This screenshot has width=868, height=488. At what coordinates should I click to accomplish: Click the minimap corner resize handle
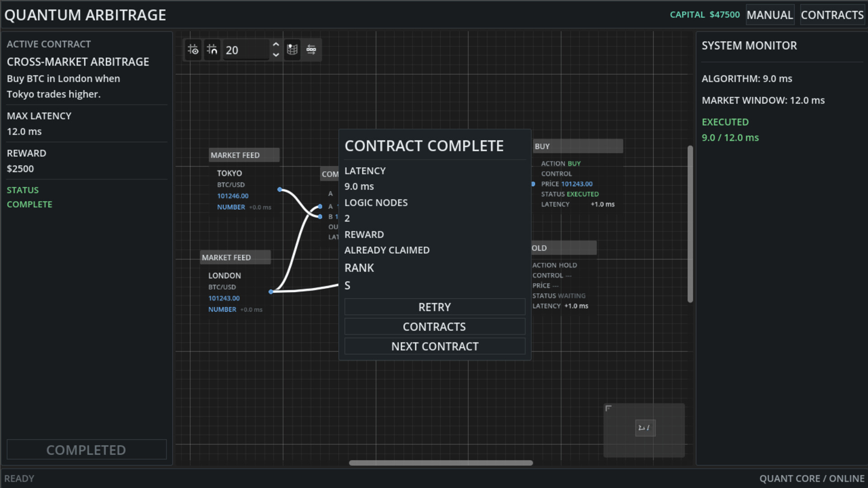tap(609, 408)
